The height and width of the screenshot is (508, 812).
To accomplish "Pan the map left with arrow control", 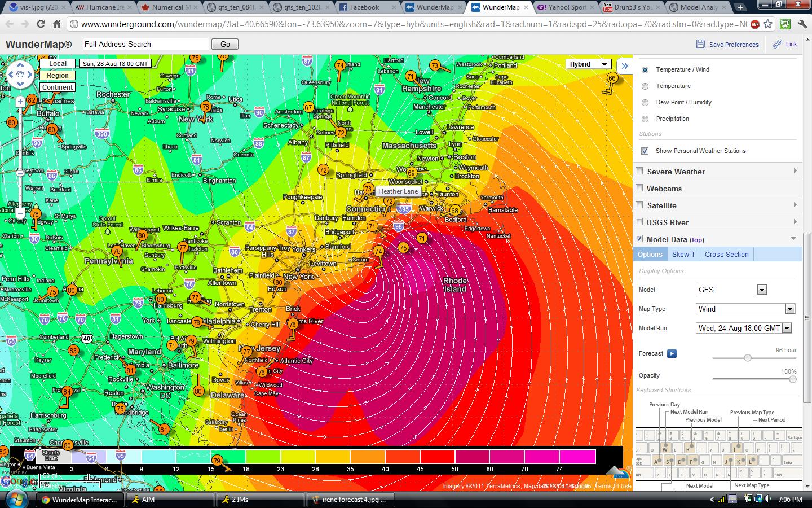I will coord(10,74).
